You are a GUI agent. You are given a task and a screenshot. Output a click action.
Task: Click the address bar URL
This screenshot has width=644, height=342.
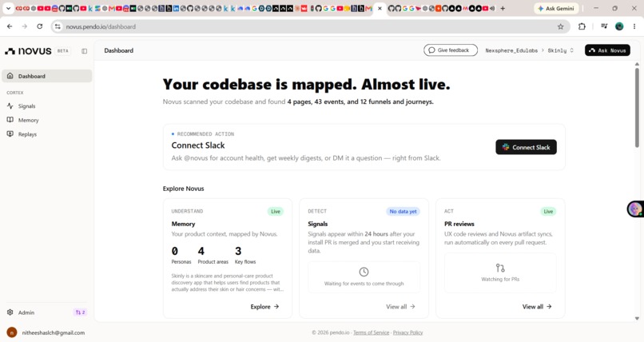(101, 26)
